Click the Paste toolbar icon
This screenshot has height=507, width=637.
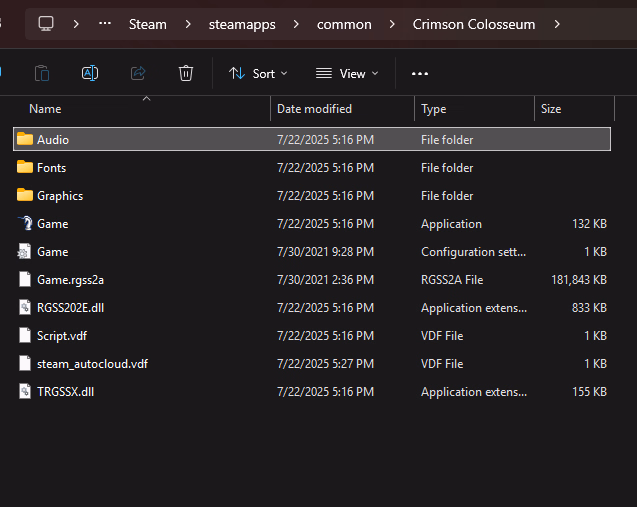[x=42, y=74]
